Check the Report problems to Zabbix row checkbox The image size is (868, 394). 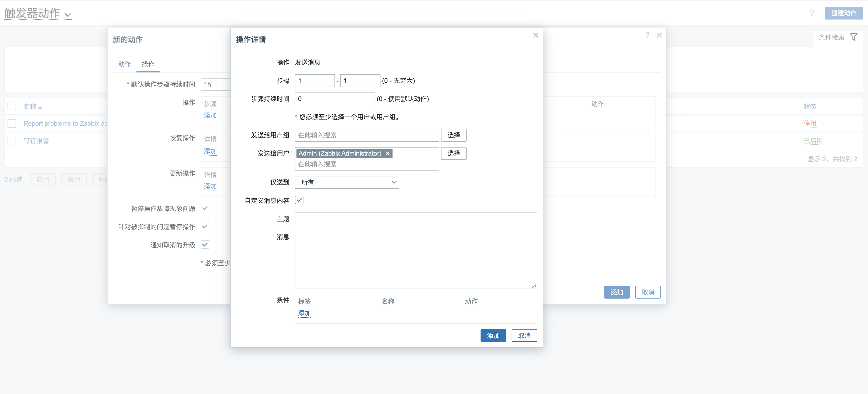click(x=12, y=123)
